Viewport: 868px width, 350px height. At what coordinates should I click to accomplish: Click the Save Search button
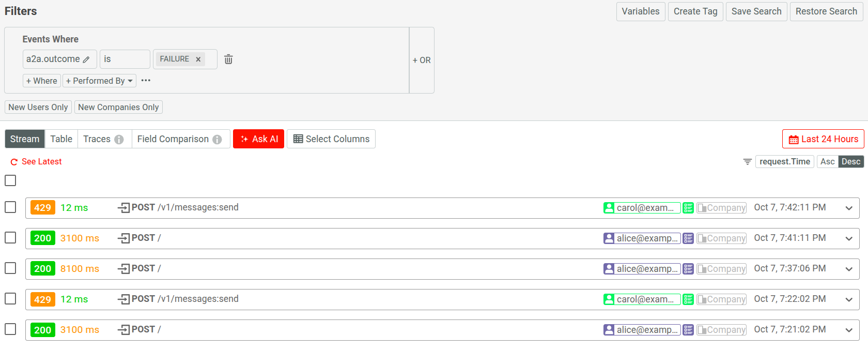[x=756, y=11]
